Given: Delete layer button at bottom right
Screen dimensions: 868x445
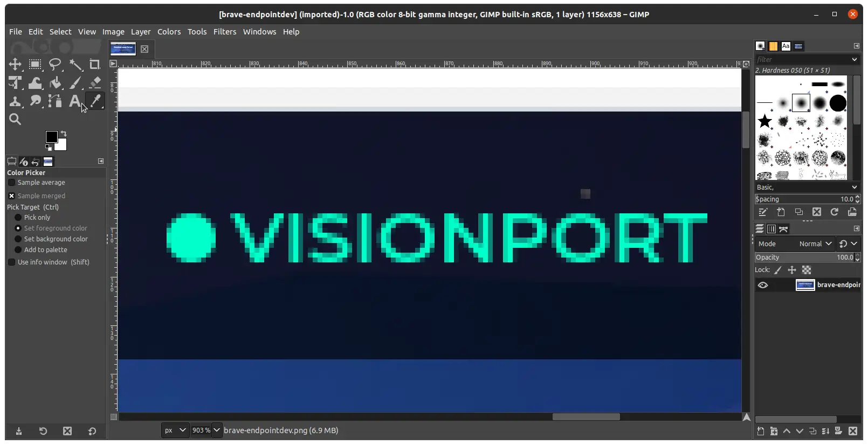Looking at the screenshot, I should [x=853, y=431].
